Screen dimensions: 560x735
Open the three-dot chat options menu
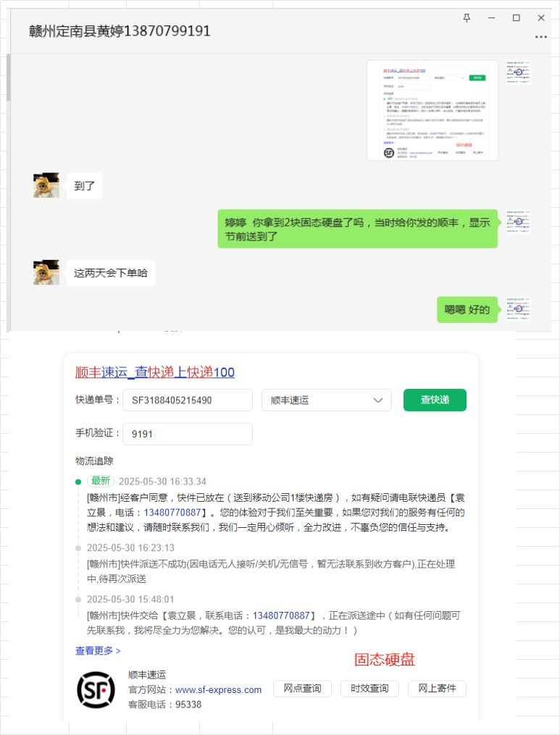pos(540,36)
